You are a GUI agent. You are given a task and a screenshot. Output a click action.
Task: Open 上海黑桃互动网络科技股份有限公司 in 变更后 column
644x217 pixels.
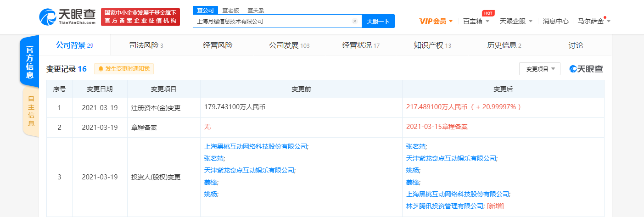[458, 194]
